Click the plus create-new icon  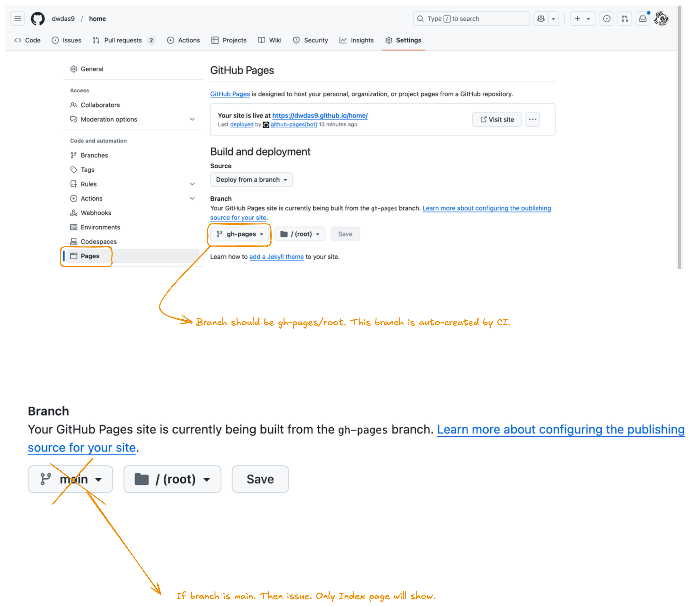[x=577, y=19]
